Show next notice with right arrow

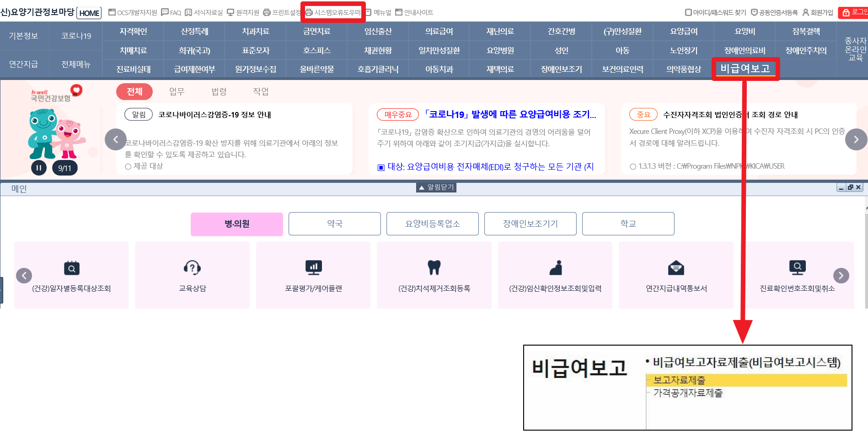(x=856, y=139)
